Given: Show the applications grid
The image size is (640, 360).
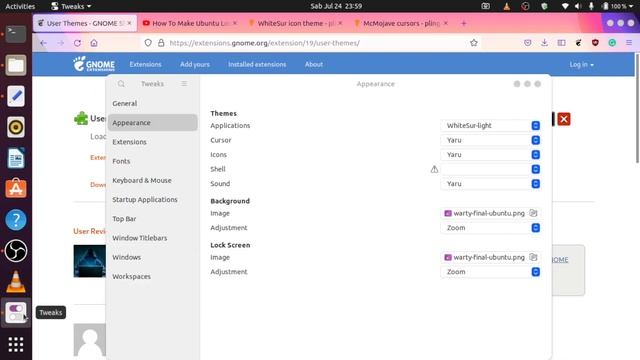Looking at the screenshot, I should point(16,344).
